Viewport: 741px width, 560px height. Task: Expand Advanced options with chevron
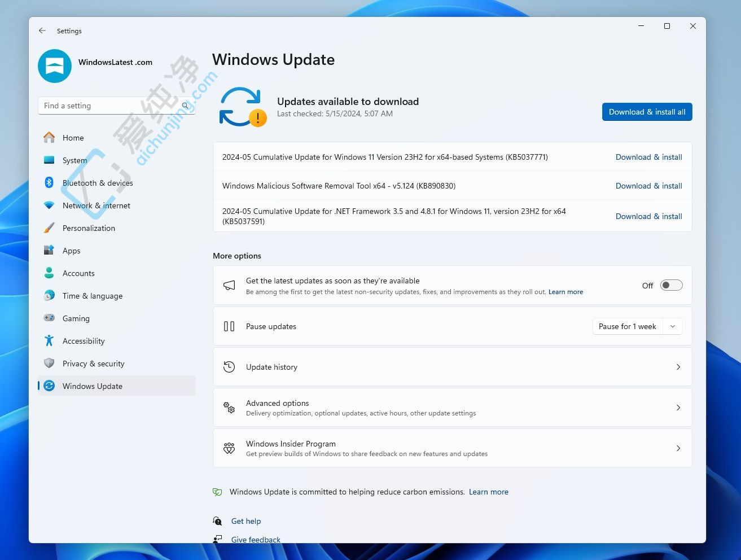678,408
